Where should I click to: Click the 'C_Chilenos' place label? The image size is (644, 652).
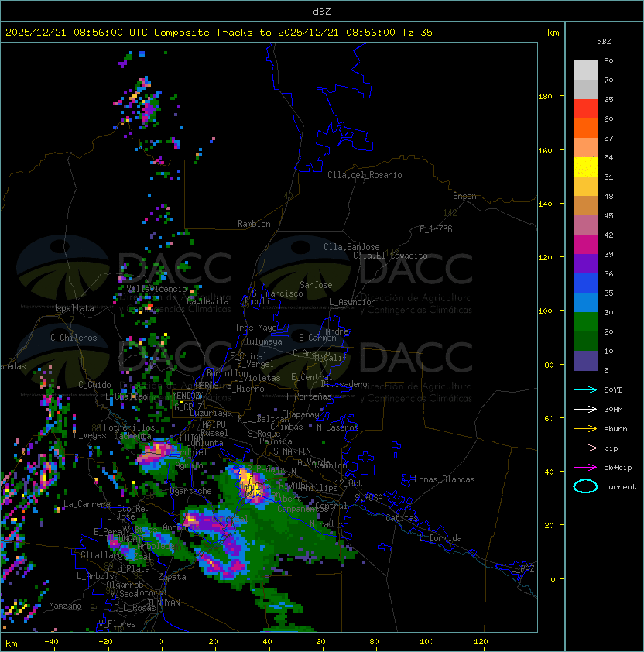point(74,338)
